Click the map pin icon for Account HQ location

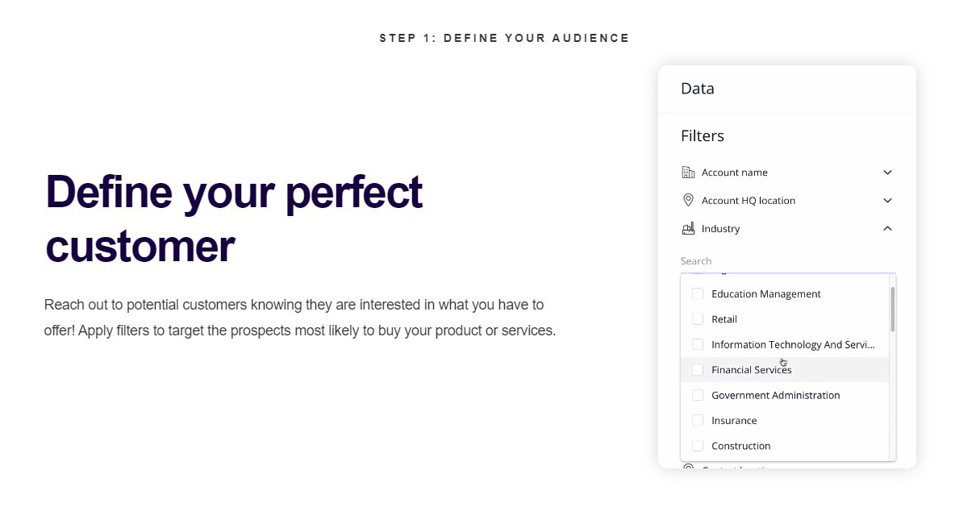tap(688, 201)
